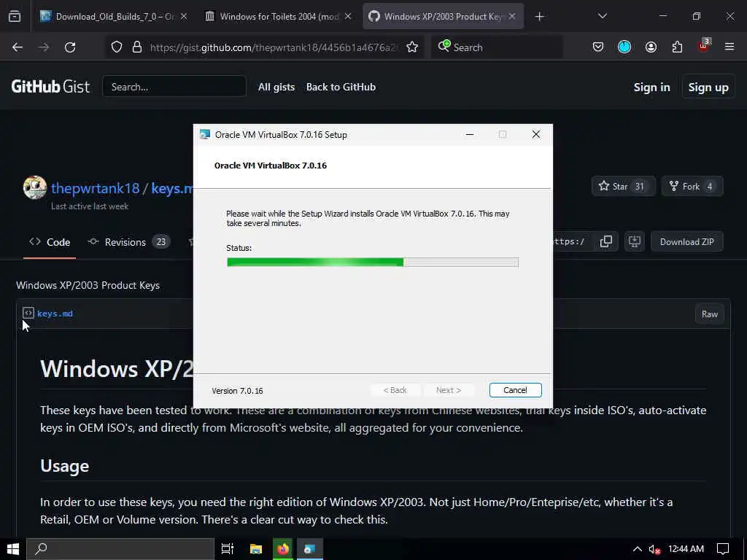Open the Firefox account icon
The image size is (747, 560).
pos(651,47)
